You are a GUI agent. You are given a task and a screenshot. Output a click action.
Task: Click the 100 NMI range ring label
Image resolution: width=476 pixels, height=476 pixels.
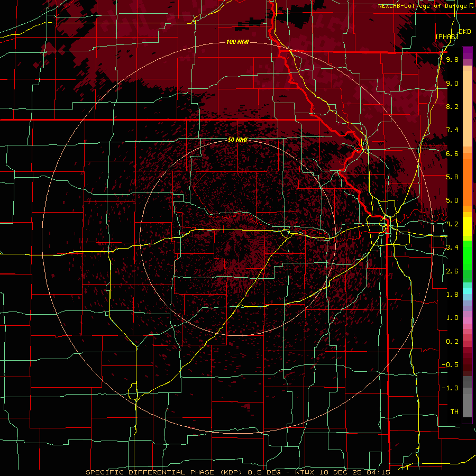tap(237, 42)
